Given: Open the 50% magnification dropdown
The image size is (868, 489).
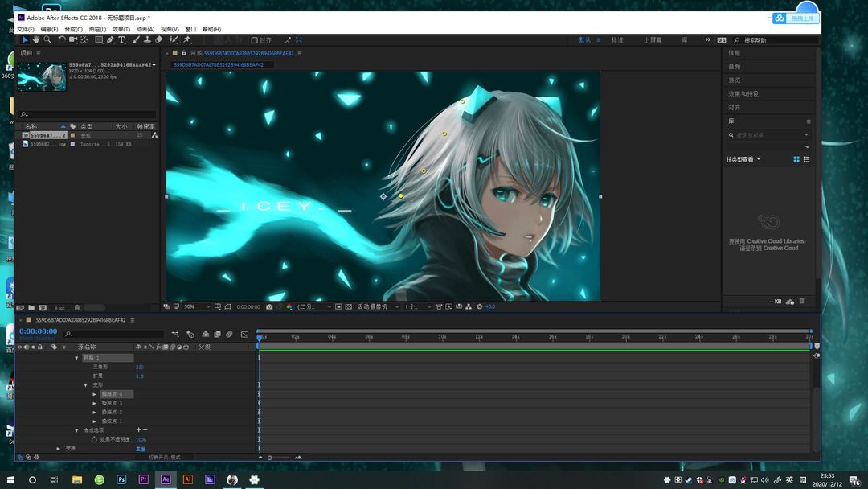Looking at the screenshot, I should pos(197,306).
